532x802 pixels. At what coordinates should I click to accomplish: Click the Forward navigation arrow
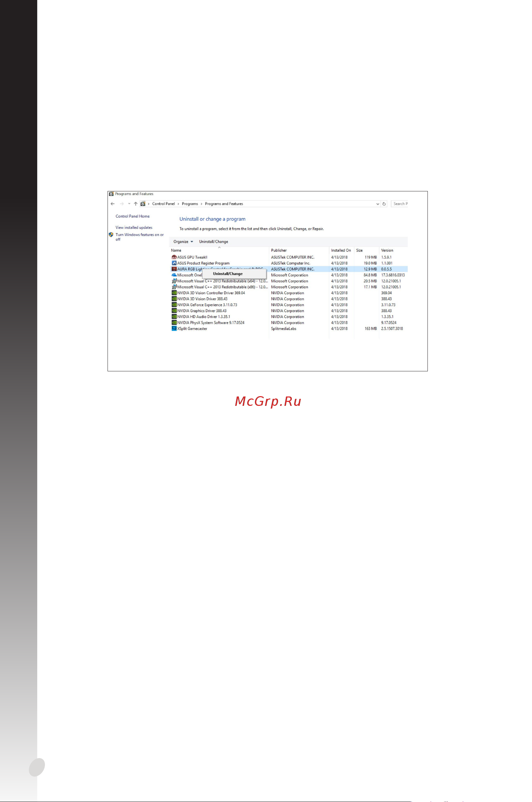click(122, 204)
